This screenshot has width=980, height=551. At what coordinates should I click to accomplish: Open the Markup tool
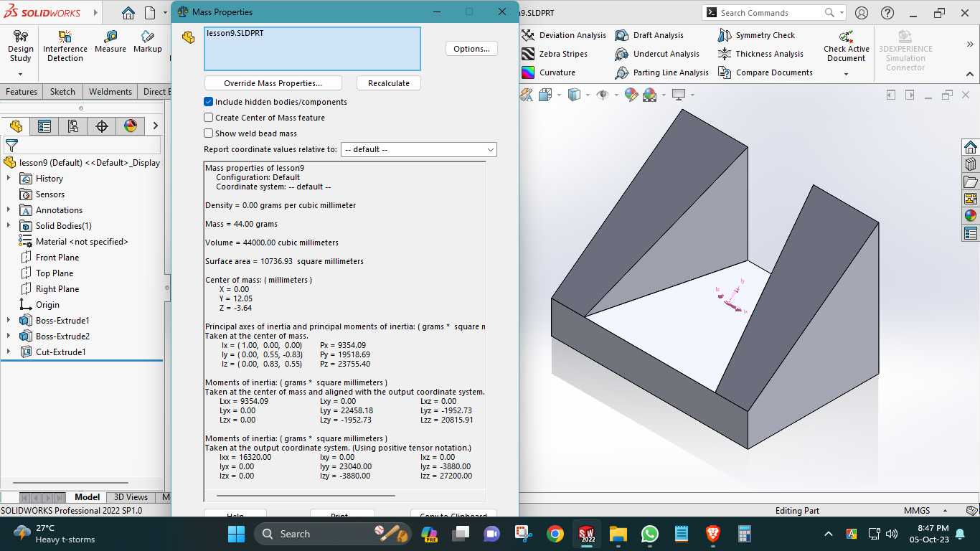coord(147,42)
